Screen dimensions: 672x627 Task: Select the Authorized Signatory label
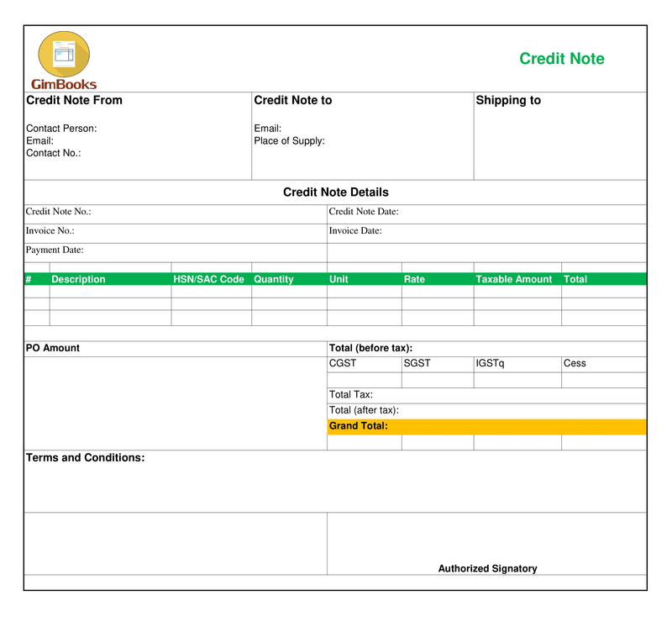(487, 568)
